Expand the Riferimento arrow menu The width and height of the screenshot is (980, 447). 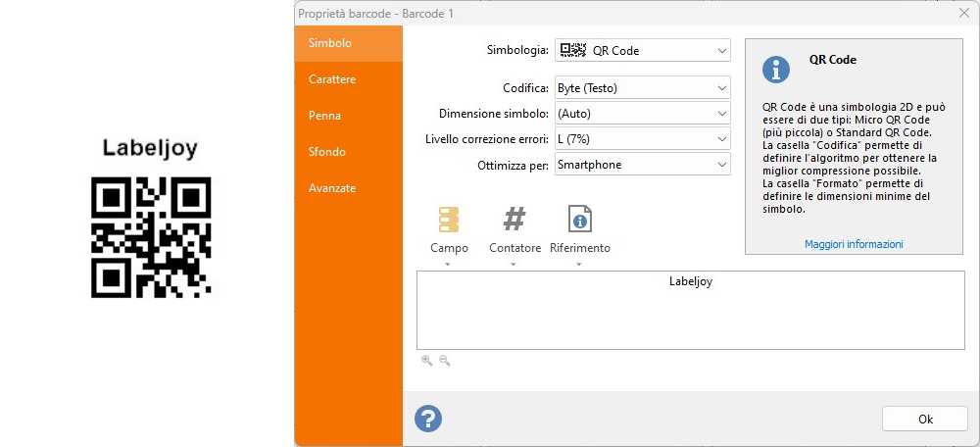pos(579,265)
